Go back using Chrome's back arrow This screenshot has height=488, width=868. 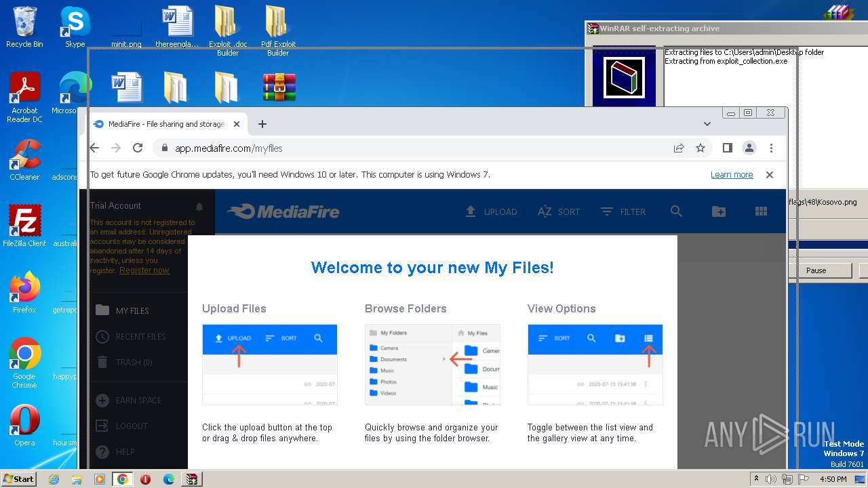[94, 148]
